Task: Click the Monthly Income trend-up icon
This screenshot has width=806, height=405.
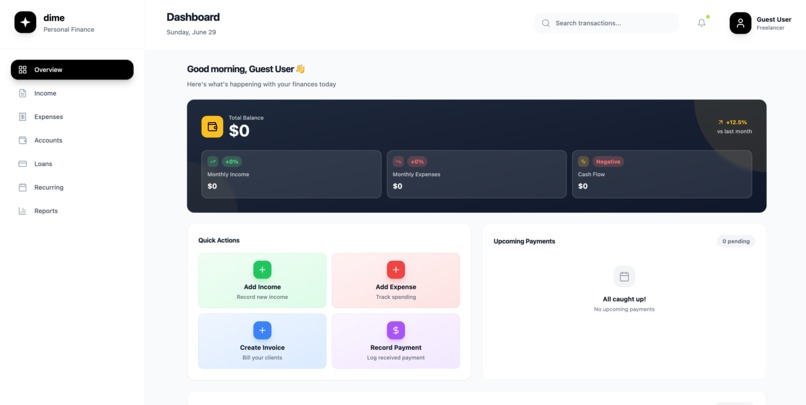Action: click(213, 161)
